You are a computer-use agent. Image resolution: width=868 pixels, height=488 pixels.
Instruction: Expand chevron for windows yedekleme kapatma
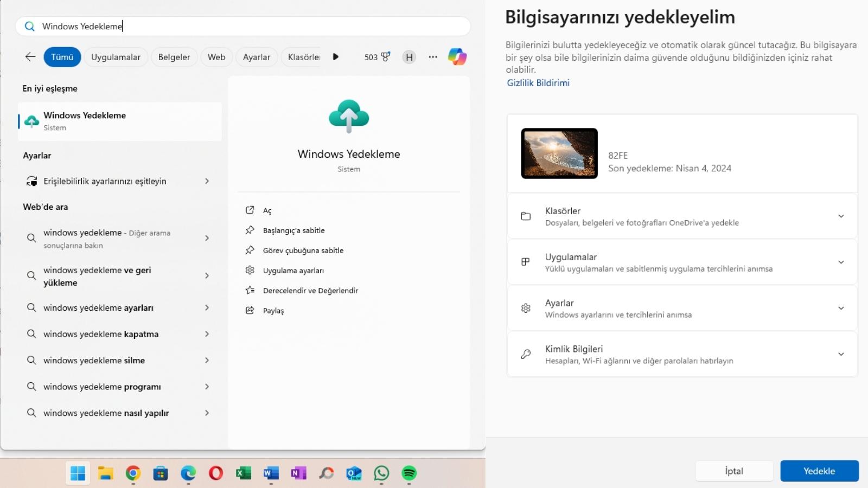click(x=207, y=334)
